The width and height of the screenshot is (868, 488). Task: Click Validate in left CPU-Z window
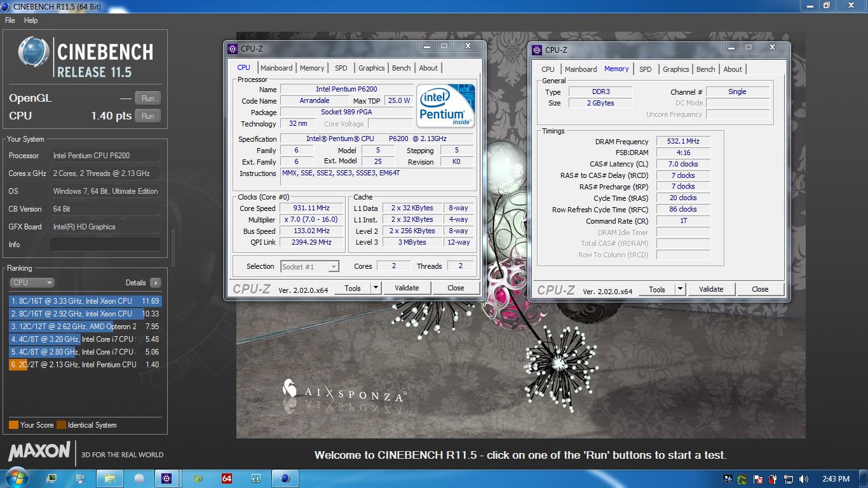(x=407, y=288)
